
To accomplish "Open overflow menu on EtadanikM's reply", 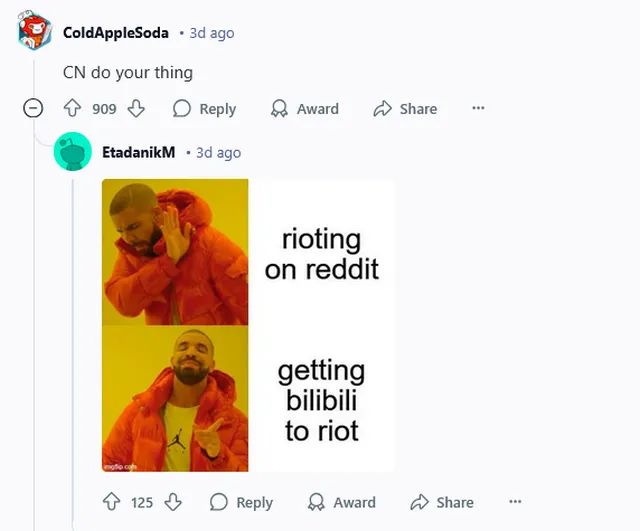I will pos(515,502).
